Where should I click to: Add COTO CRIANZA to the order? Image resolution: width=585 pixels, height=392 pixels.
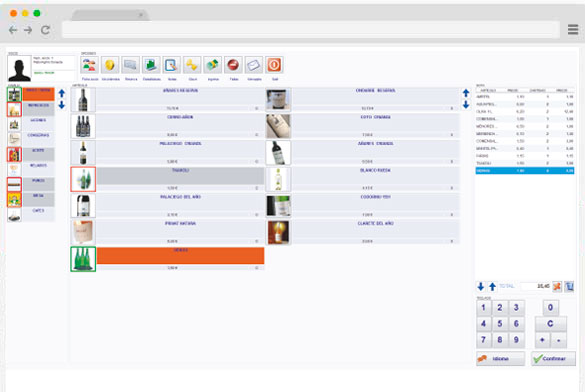point(375,126)
